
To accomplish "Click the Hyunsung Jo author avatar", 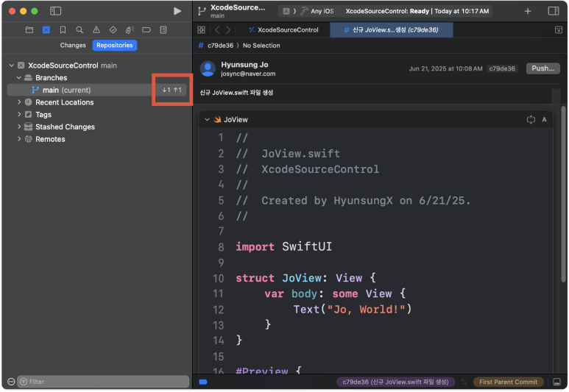I will point(208,68).
